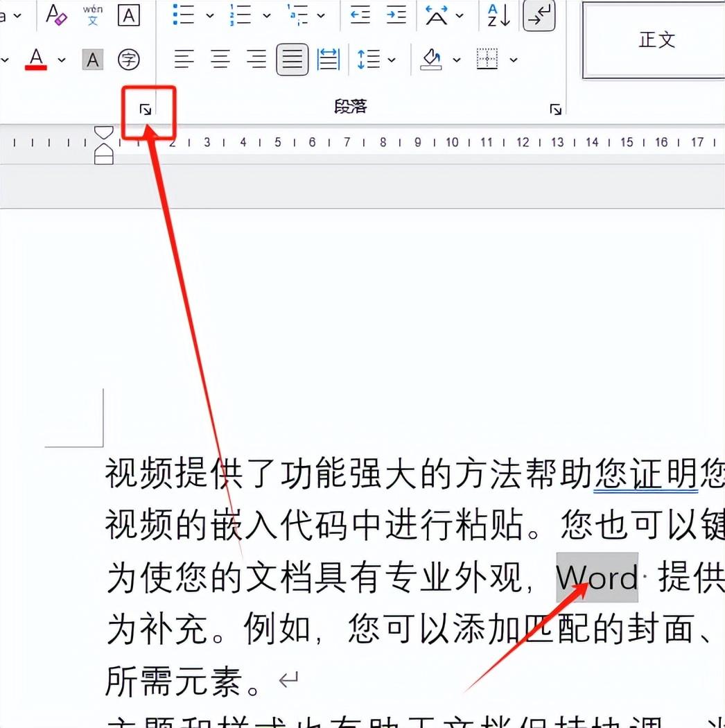Apply Character Border to text
Screen dimensions: 725x728
128,15
